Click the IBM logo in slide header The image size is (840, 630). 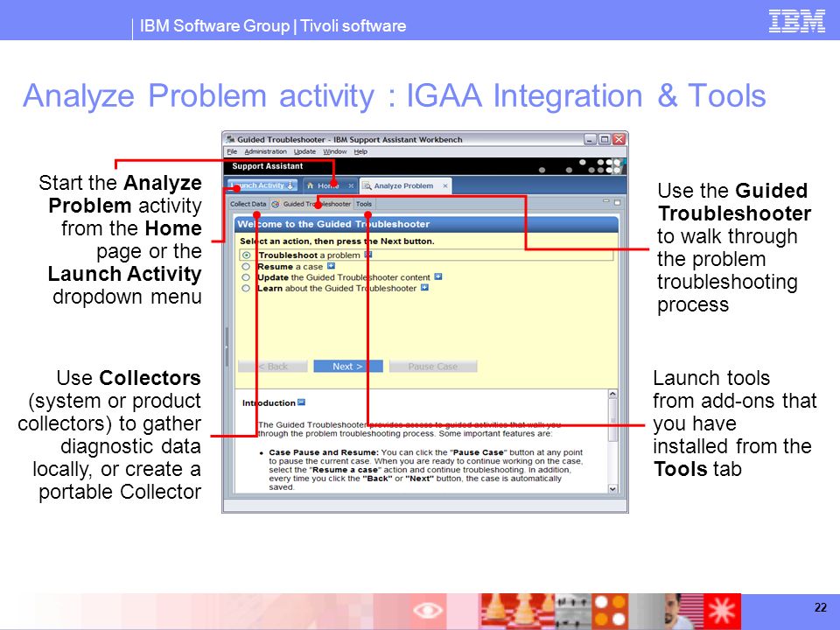(x=796, y=21)
